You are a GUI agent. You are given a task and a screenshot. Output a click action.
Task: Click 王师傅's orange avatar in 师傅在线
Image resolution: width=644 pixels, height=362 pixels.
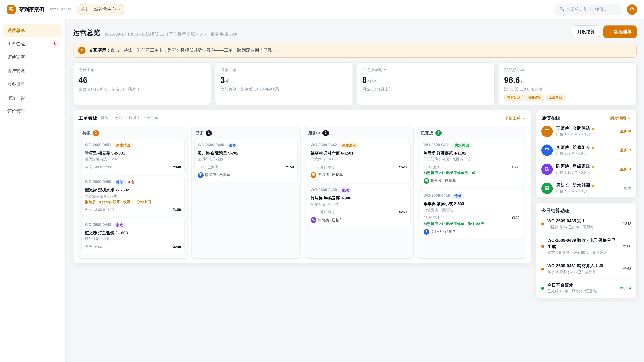pyautogui.click(x=547, y=131)
